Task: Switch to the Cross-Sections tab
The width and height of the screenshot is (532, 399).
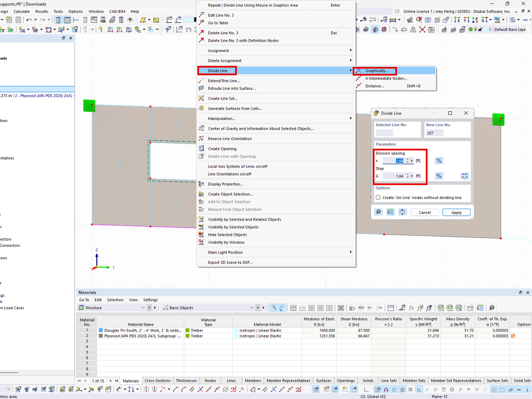Action: coord(157,380)
